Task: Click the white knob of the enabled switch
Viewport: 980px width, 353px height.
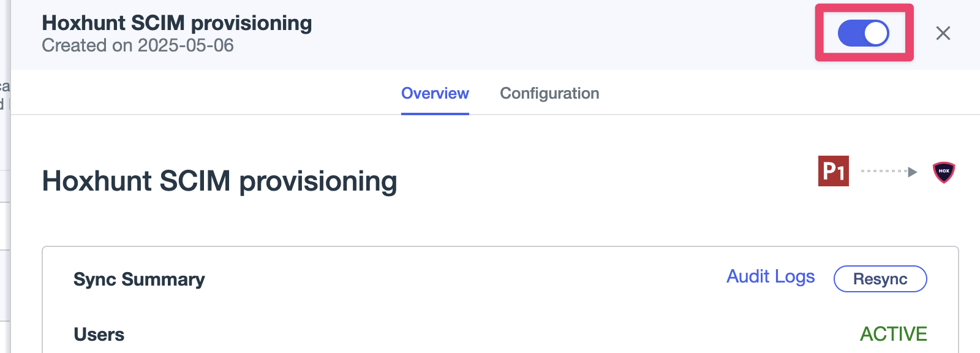Action: [x=876, y=33]
